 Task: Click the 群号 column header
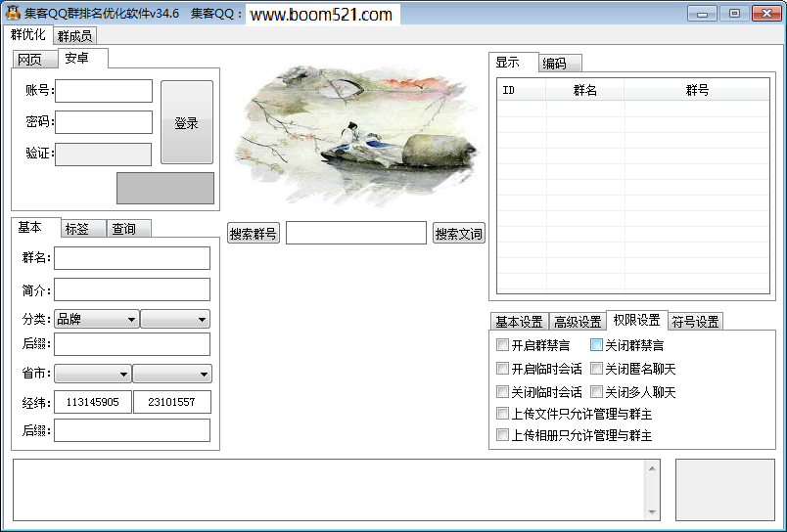(697, 90)
